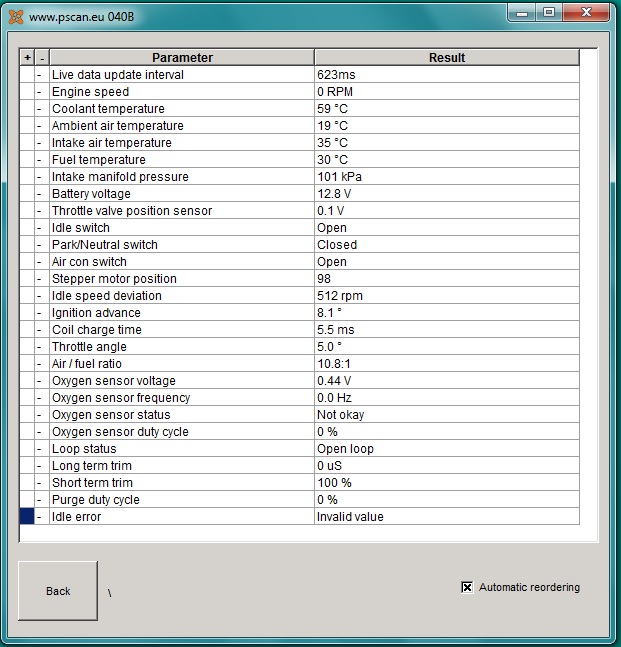Viewport: 621px width, 647px height.
Task: Click the 623ms result value
Action: tap(447, 75)
